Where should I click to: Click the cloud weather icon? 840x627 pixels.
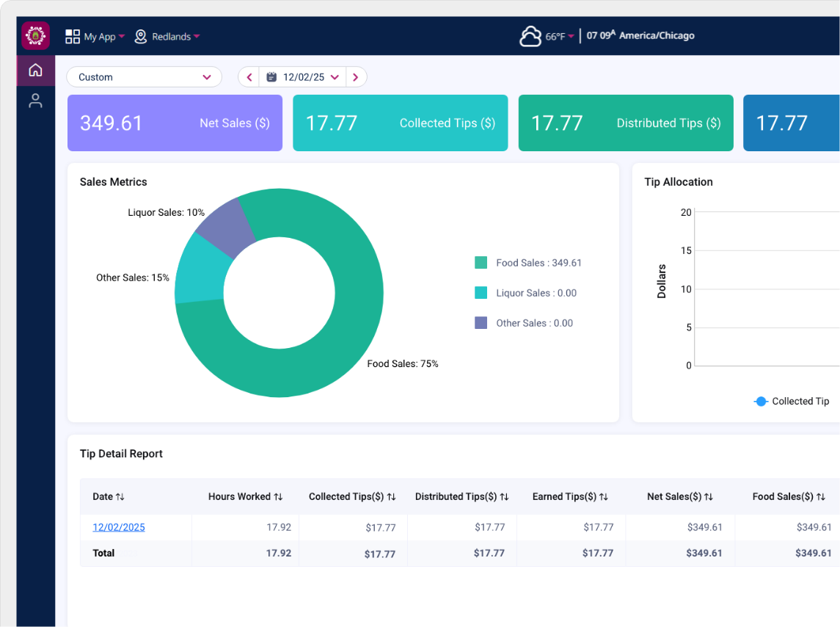click(x=530, y=36)
